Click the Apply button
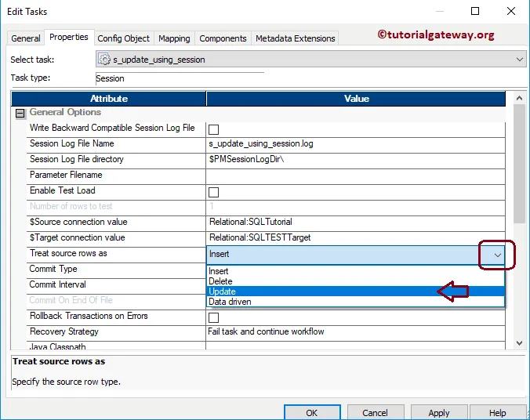 click(x=439, y=413)
